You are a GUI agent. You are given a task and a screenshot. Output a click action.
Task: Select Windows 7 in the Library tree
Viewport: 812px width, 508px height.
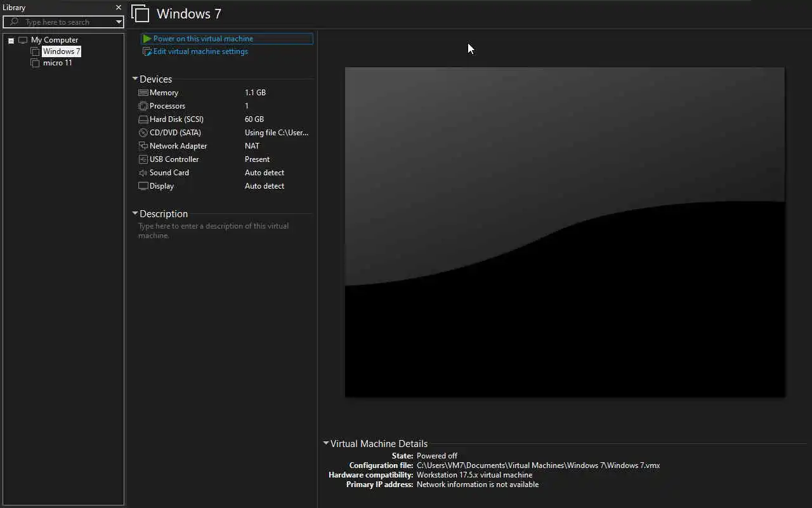pos(62,51)
